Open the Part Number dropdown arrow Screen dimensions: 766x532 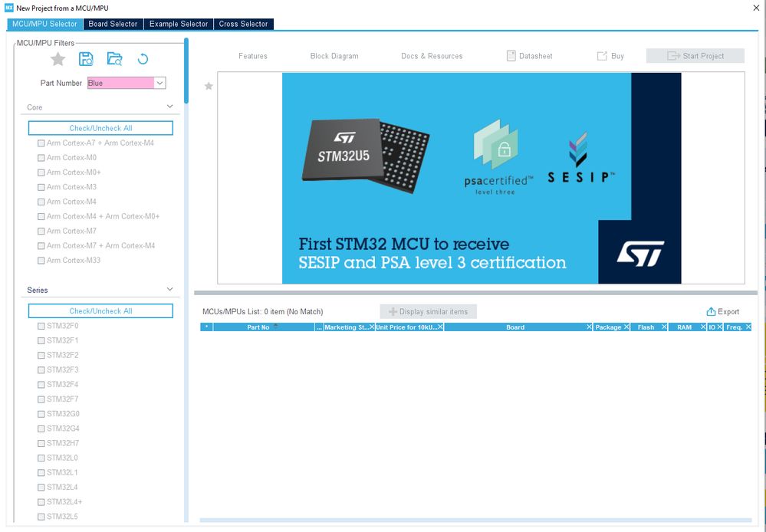pyautogui.click(x=159, y=83)
